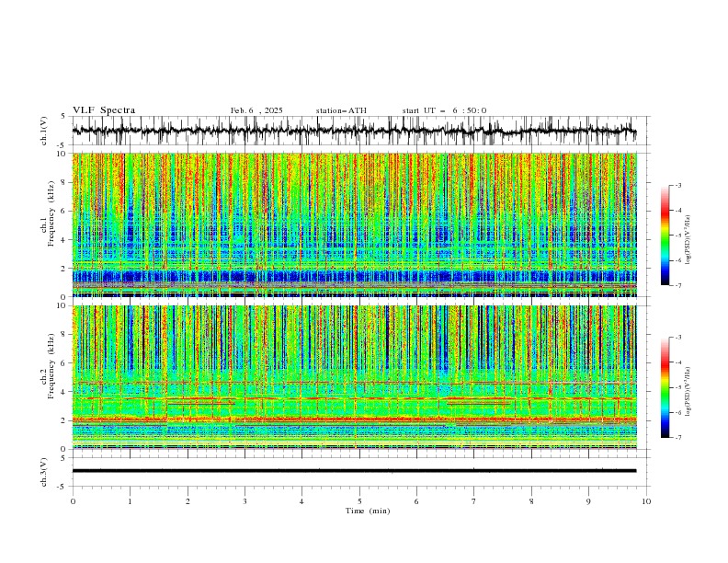Click the time axis tick label '9'
This screenshot has width=728, height=563.
pos(588,501)
